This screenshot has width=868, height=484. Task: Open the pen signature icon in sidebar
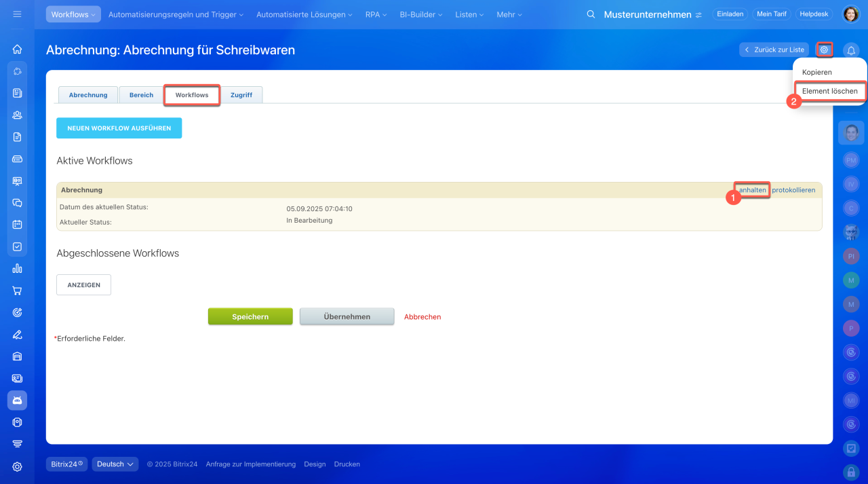tap(17, 334)
